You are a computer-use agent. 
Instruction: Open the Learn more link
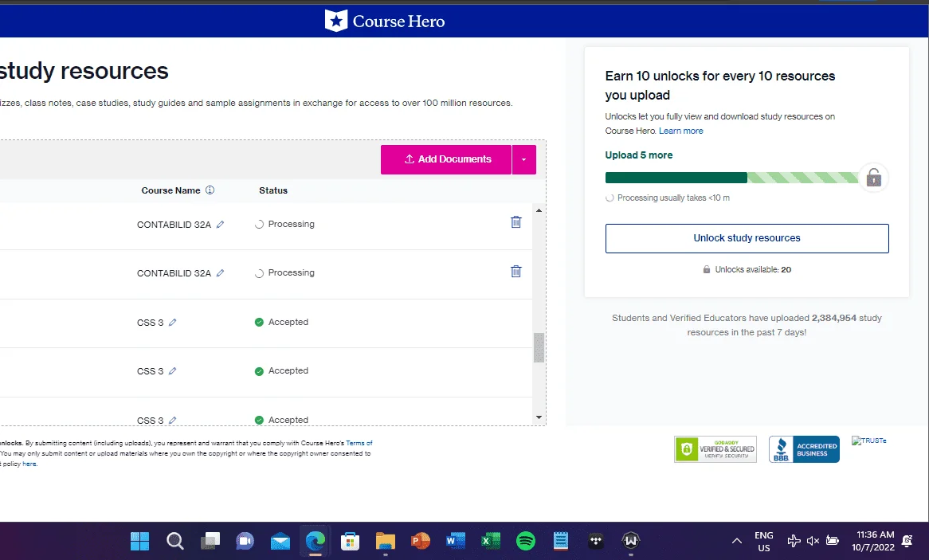(680, 131)
